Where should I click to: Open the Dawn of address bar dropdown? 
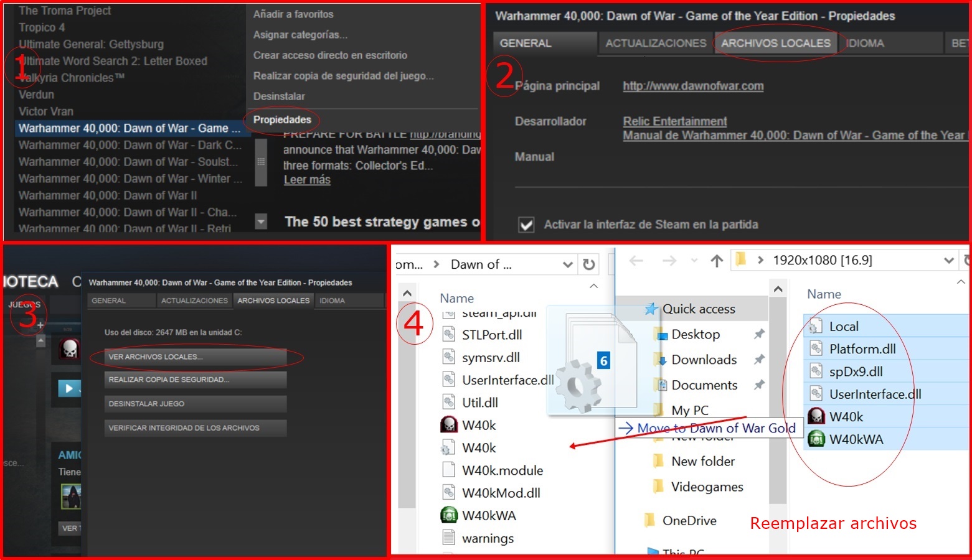tap(568, 264)
